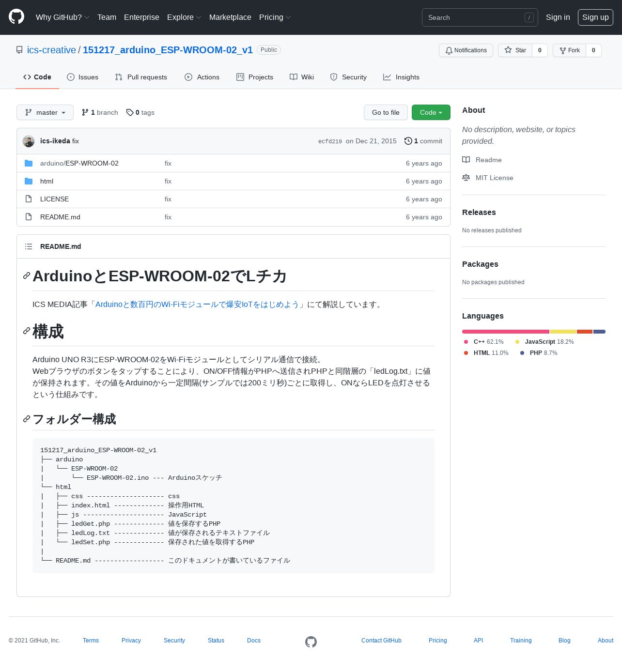The image size is (622, 672).
Task: Click Team in the top navigation
Action: click(x=107, y=17)
